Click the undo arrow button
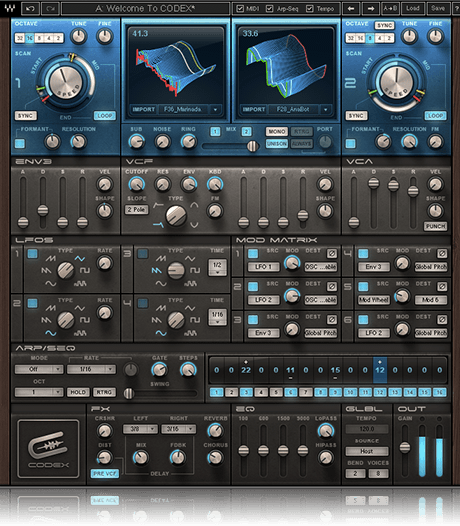This screenshot has height=526, width=460. coord(30,8)
